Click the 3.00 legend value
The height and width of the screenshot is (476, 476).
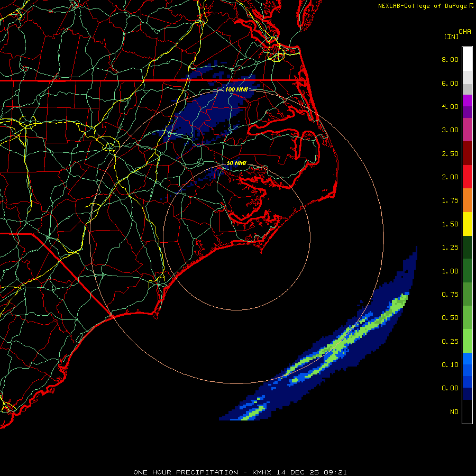coord(450,130)
